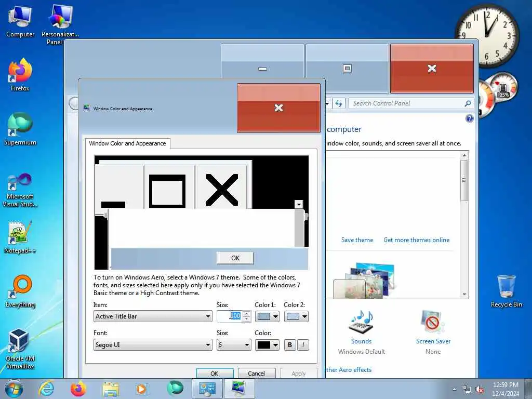Click the preview window maximize square
The image size is (532, 399).
coord(167,191)
